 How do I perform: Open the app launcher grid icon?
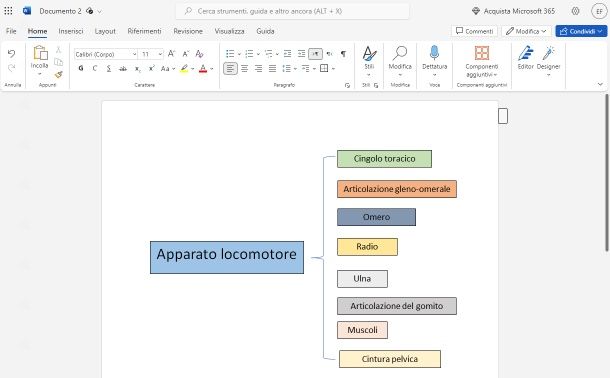[x=8, y=11]
